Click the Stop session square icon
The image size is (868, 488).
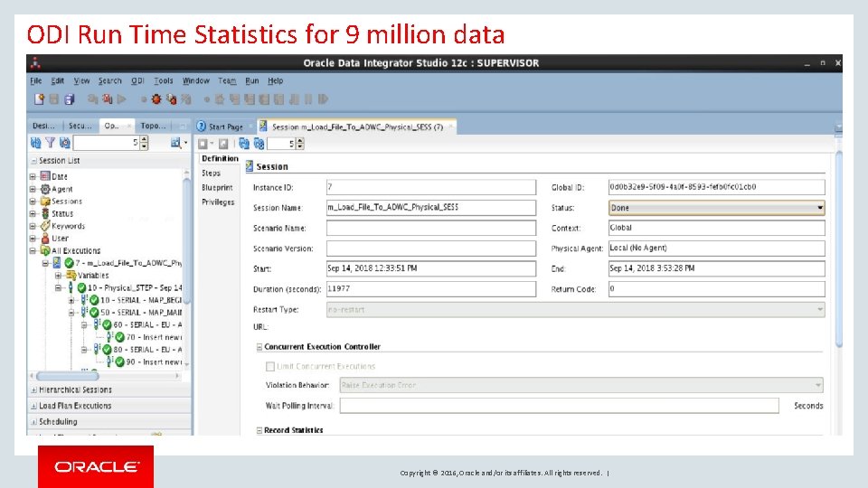coord(203,144)
